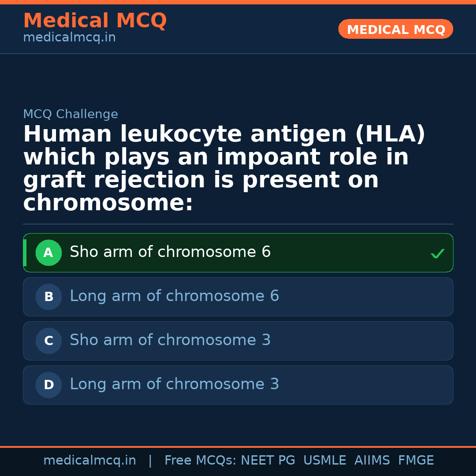Choose answer 'Long arm of chromosome 6'

pos(174,296)
